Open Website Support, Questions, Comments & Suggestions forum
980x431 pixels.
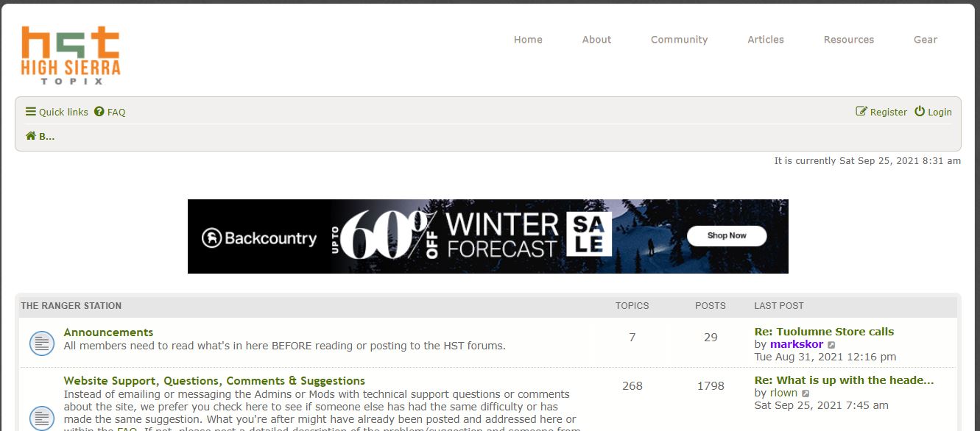tap(214, 381)
